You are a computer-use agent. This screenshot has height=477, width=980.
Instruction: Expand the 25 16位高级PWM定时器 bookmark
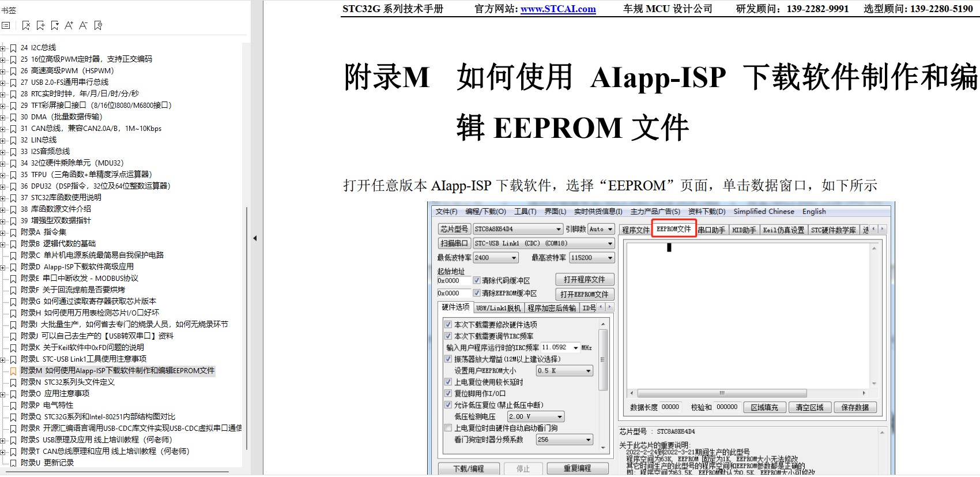coord(3,59)
